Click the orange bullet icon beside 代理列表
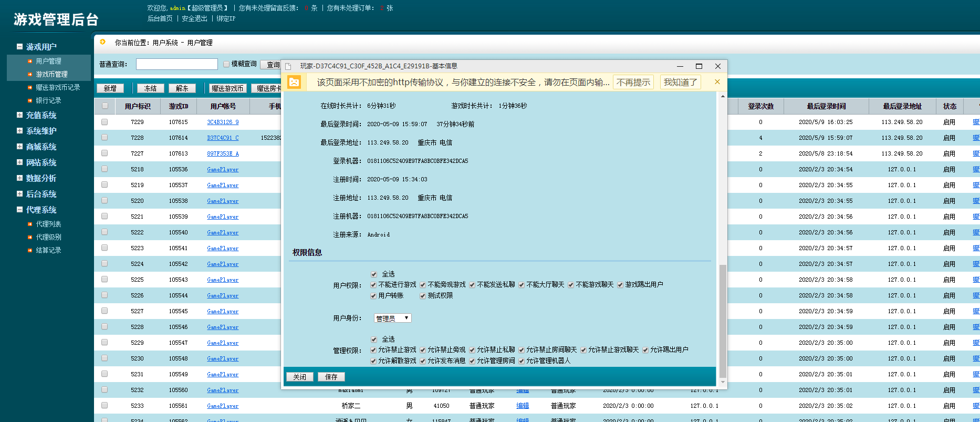The height and width of the screenshot is (422, 980). tap(30, 224)
